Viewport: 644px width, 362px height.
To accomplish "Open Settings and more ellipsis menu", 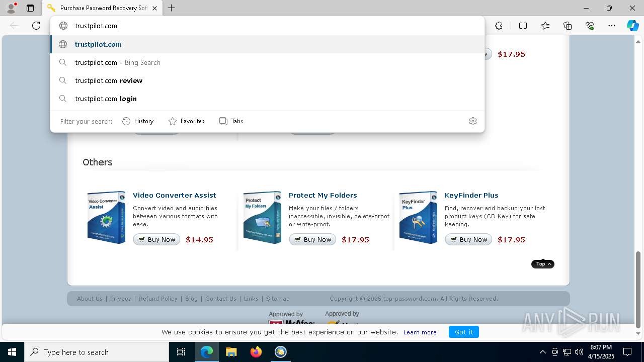I will pyautogui.click(x=612, y=26).
